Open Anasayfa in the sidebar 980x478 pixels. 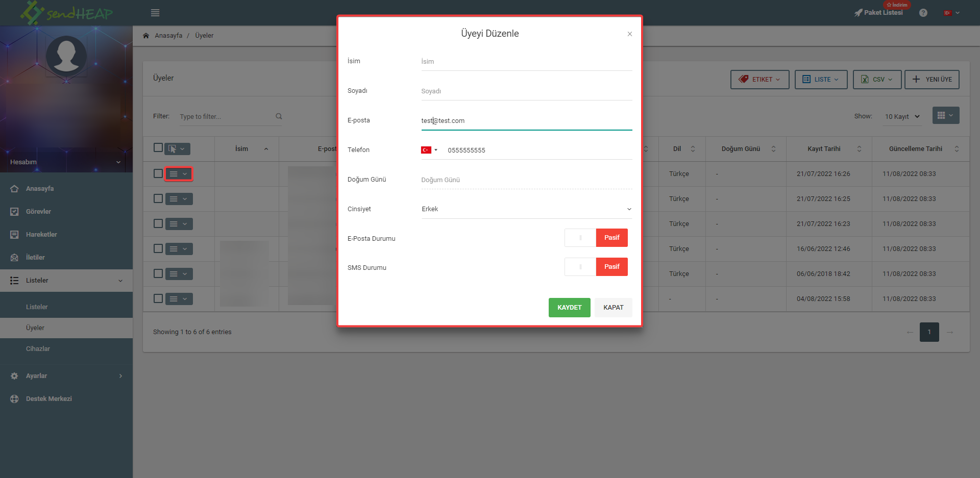tap(66, 189)
